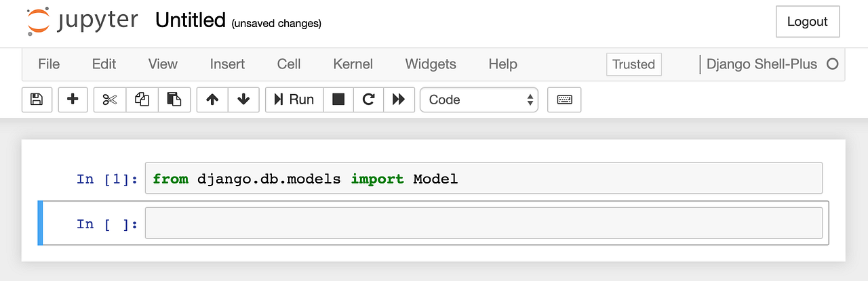Open command palette keyboard icon

[x=564, y=100]
